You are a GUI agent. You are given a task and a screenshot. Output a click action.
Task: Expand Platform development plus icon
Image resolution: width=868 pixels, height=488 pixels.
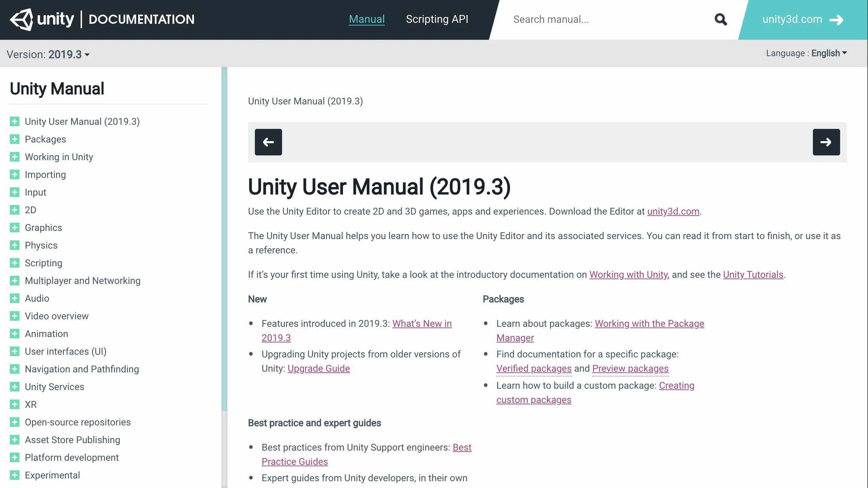click(15, 457)
